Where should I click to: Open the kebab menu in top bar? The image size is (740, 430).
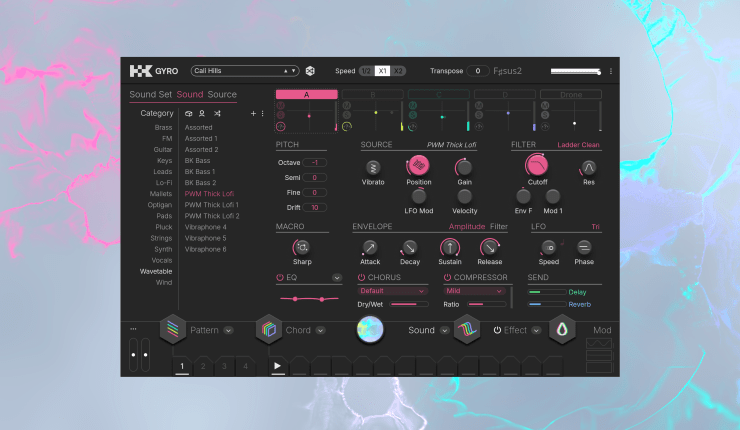click(x=611, y=71)
